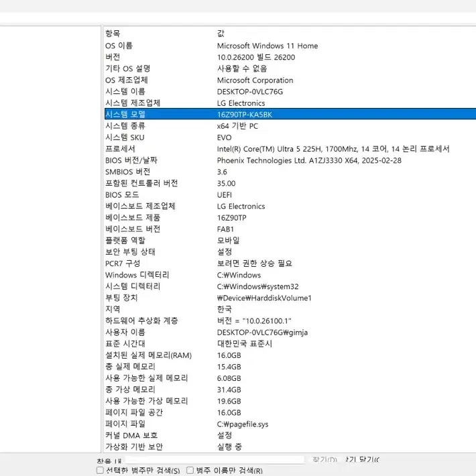This screenshot has width=476, height=476.
Task: Click the \Device\HarddiskVolume1 value
Action: (264, 298)
